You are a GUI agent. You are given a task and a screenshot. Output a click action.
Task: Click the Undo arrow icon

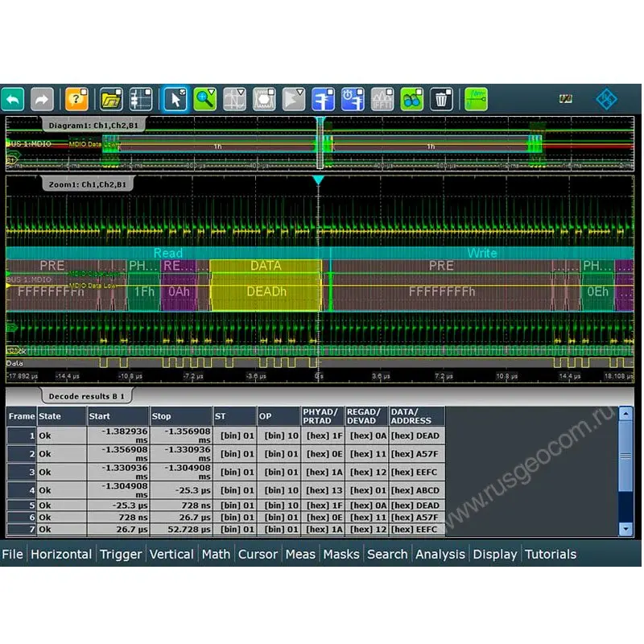pyautogui.click(x=13, y=99)
